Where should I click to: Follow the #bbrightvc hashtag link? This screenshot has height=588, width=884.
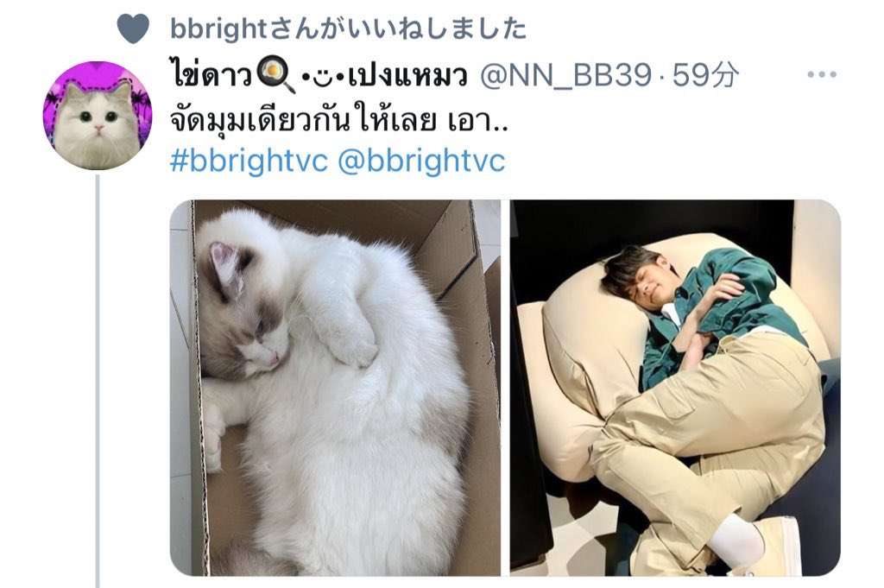(x=249, y=161)
